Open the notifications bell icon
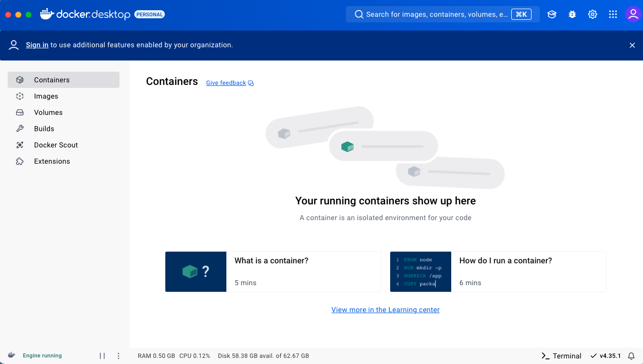This screenshot has width=643, height=364. tap(631, 356)
